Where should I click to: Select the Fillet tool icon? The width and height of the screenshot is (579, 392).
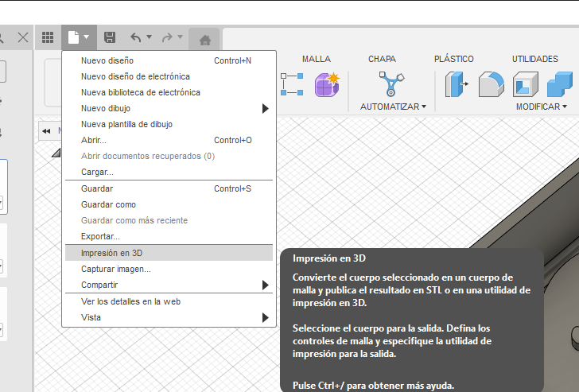coord(492,84)
